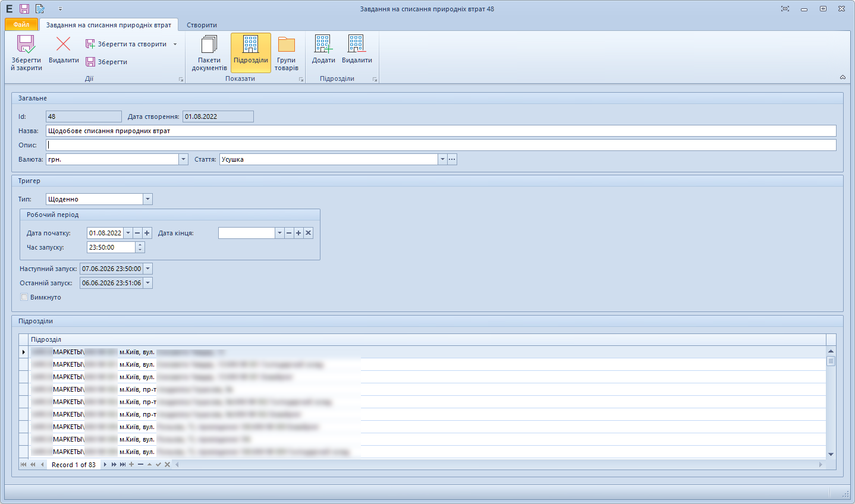
Task: Expand the Зберегти та створити dropdown arrow
Action: 175,44
